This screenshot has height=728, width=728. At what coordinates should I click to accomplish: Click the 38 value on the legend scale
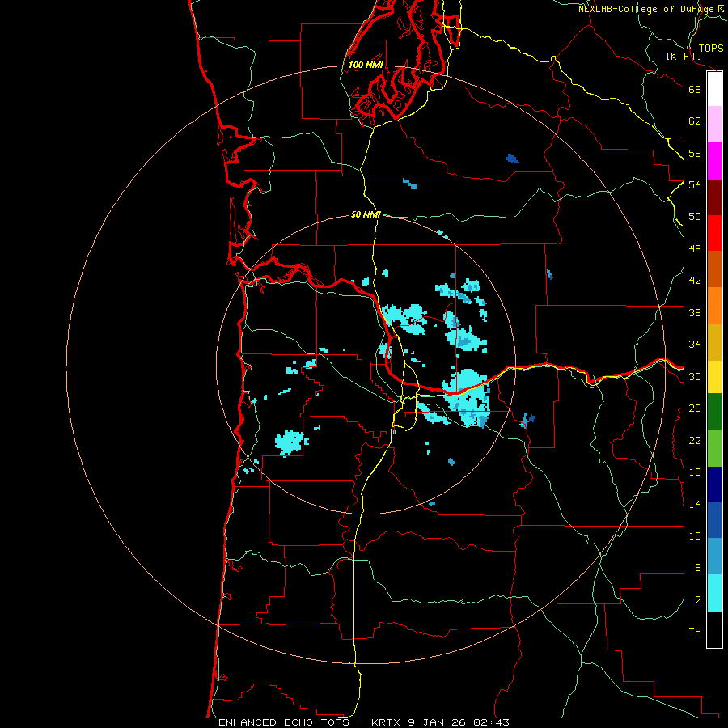click(x=695, y=312)
